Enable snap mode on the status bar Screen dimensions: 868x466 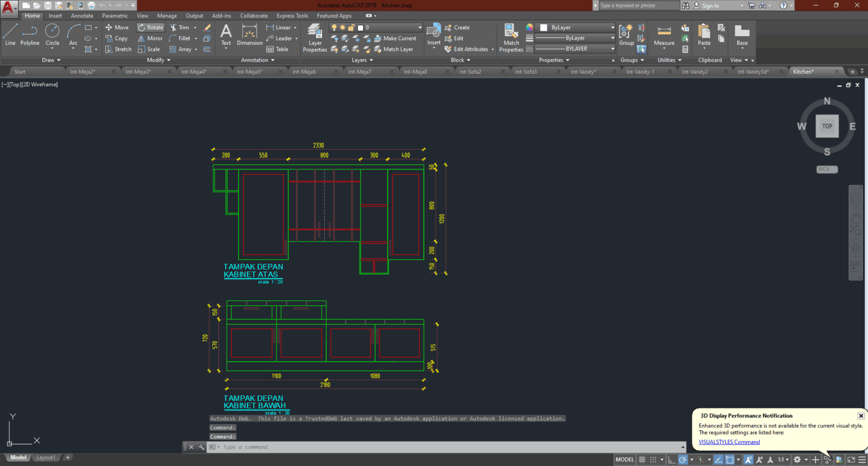click(653, 459)
